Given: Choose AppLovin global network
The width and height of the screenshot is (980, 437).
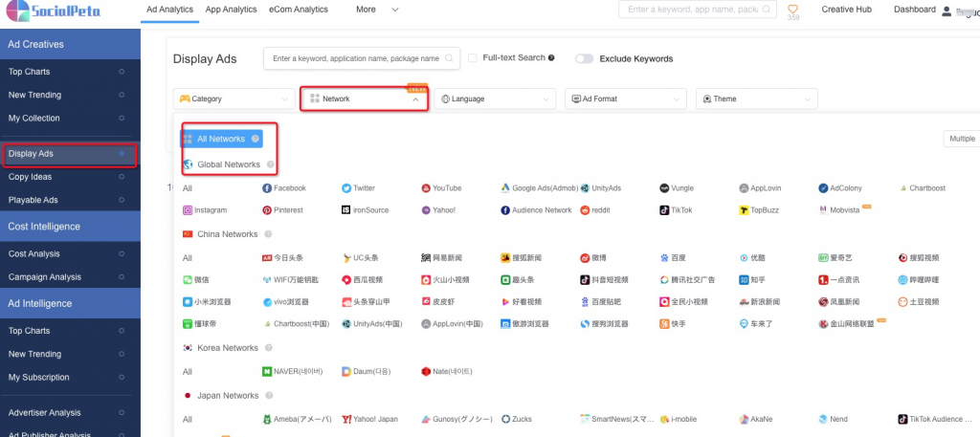Looking at the screenshot, I should tap(760, 188).
